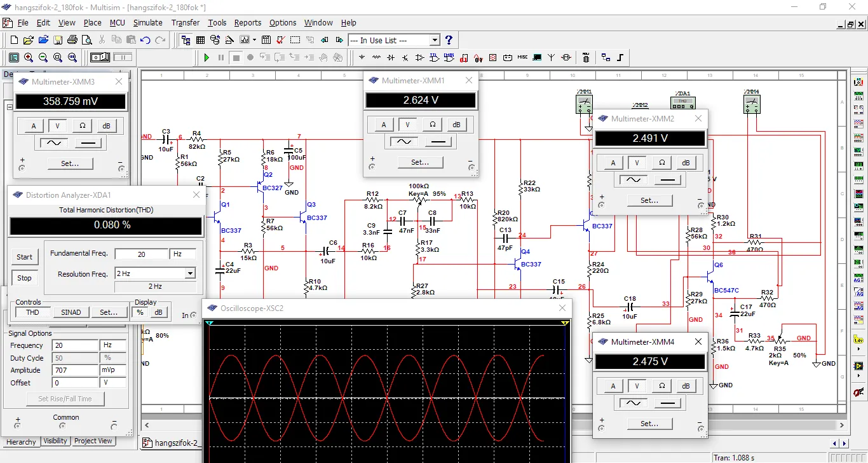Viewport: 868px width, 463px height.
Task: Zoom out of the schematic
Action: coord(43,57)
